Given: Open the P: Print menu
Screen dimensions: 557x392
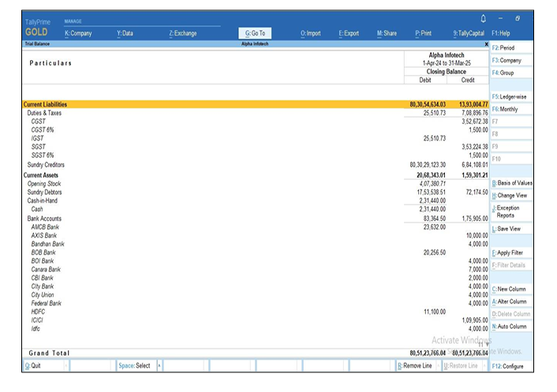Looking at the screenshot, I should coord(424,33).
